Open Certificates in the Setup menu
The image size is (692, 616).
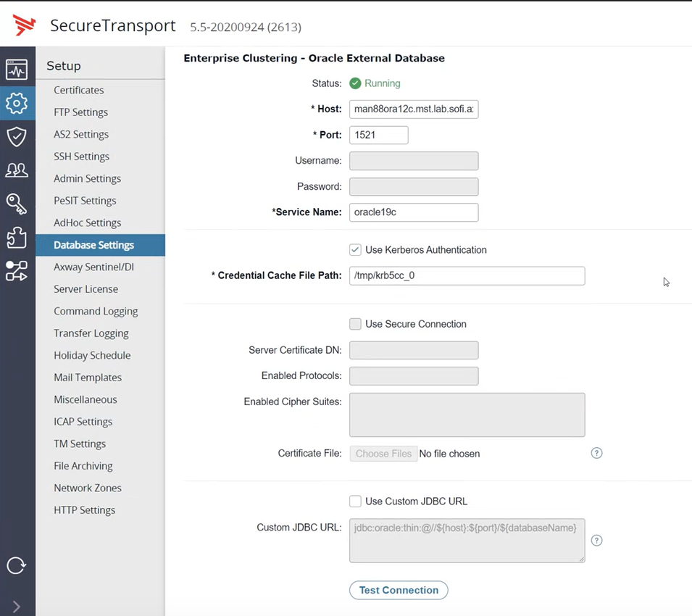(78, 90)
